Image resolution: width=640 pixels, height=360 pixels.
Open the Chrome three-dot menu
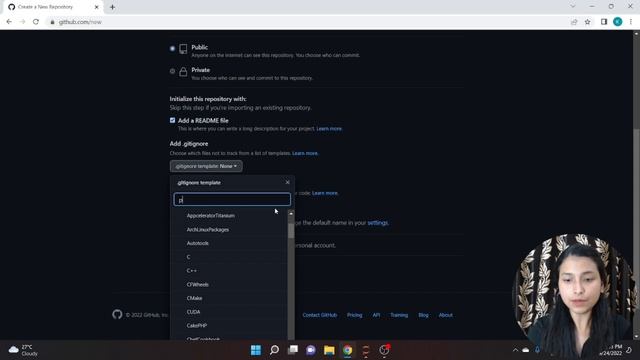(631, 22)
